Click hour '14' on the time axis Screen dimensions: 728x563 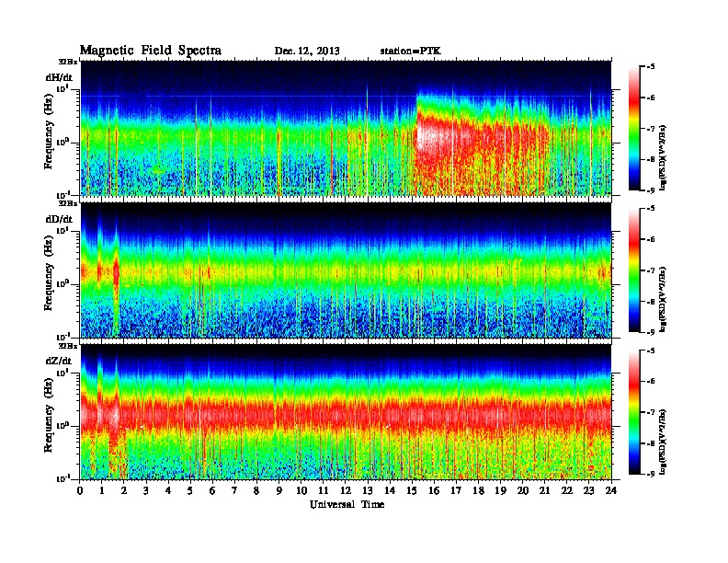pyautogui.click(x=390, y=490)
